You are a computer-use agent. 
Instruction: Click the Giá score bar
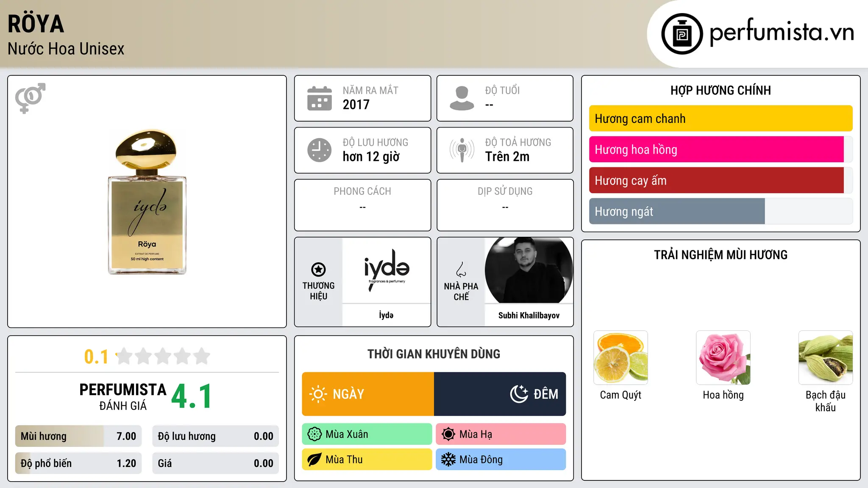click(x=216, y=463)
